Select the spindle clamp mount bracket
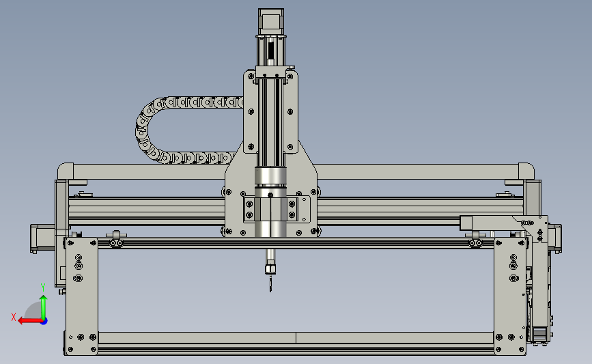Image resolution: width=592 pixels, height=364 pixels. click(x=277, y=209)
